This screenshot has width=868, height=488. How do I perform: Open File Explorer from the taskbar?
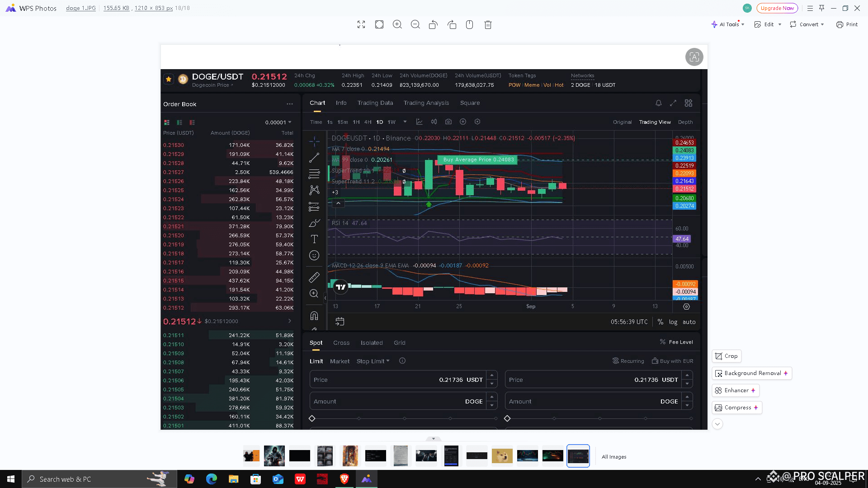[234, 479]
